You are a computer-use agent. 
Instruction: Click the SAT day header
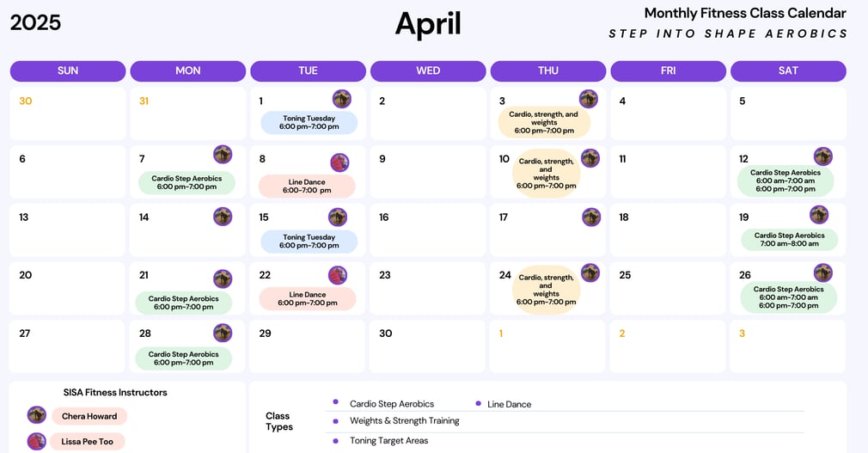[x=788, y=70]
